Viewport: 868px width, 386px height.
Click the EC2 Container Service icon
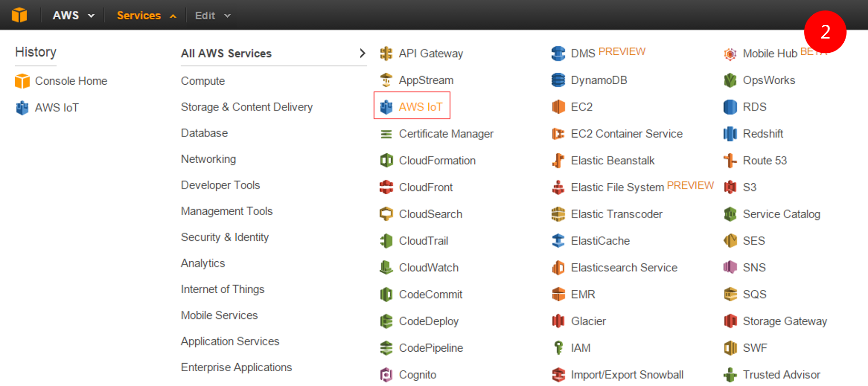pos(558,134)
